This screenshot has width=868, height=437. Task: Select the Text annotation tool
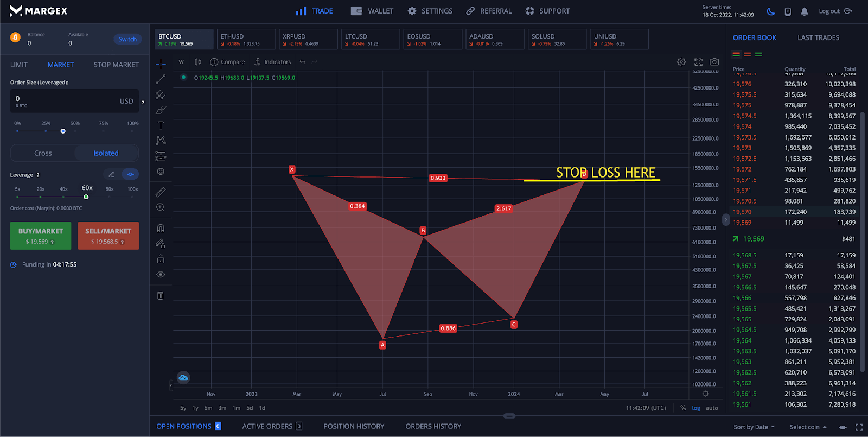tap(161, 125)
